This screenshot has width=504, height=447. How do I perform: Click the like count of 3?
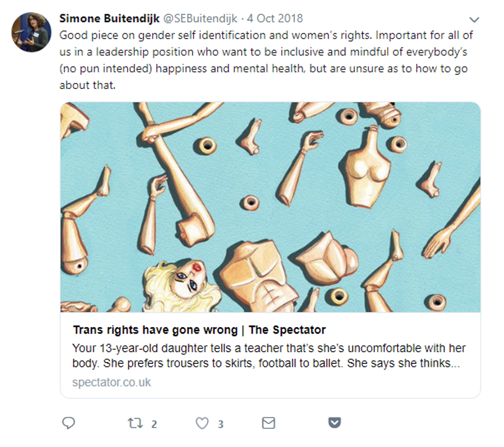point(220,424)
